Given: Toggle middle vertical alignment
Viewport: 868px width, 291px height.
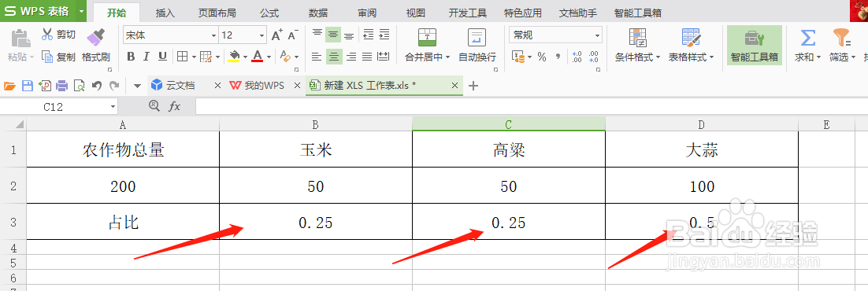Looking at the screenshot, I should coord(333,35).
